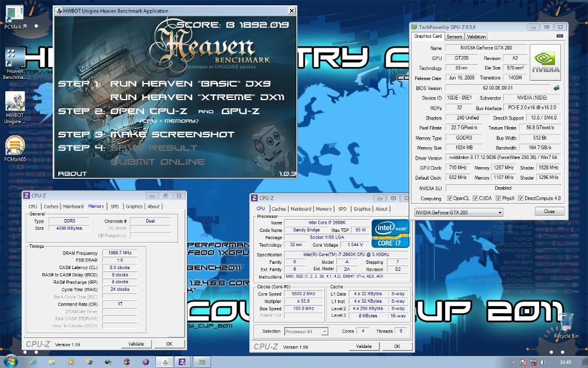Switch to the GPU-Z taskbar button

(202, 362)
